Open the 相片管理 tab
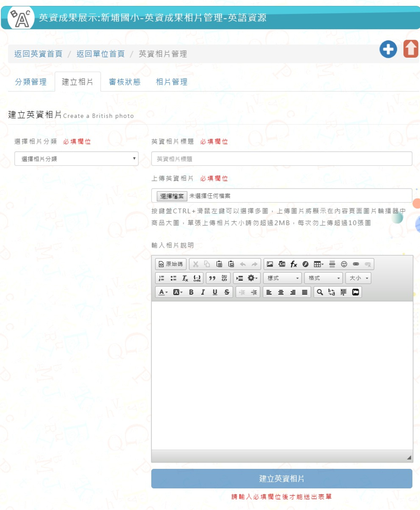Screen dimensions: 420x510 [172, 82]
